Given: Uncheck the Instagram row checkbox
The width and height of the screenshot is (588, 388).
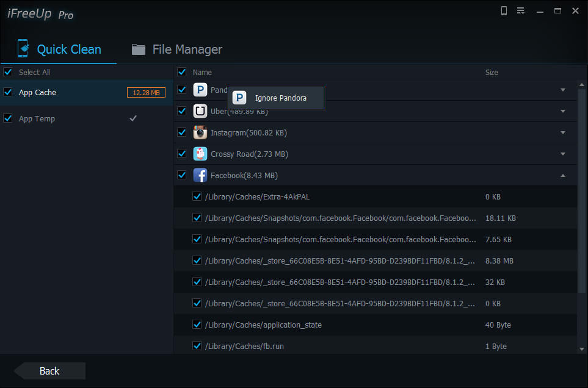Looking at the screenshot, I should click(x=182, y=132).
